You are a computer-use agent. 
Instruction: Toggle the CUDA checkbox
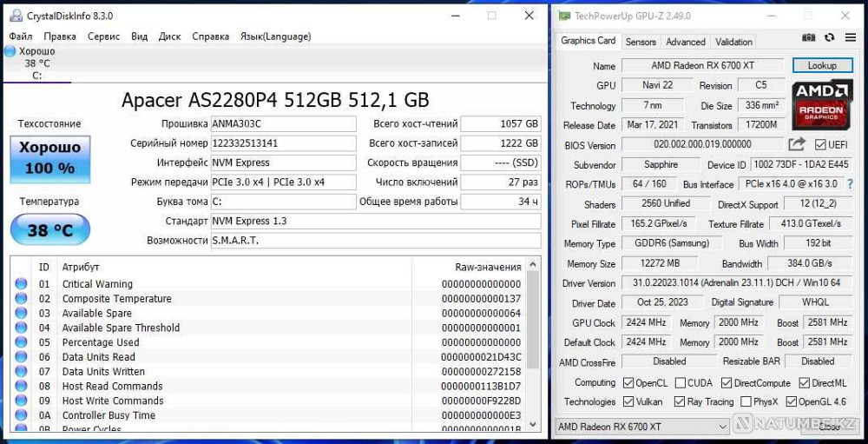coord(680,382)
